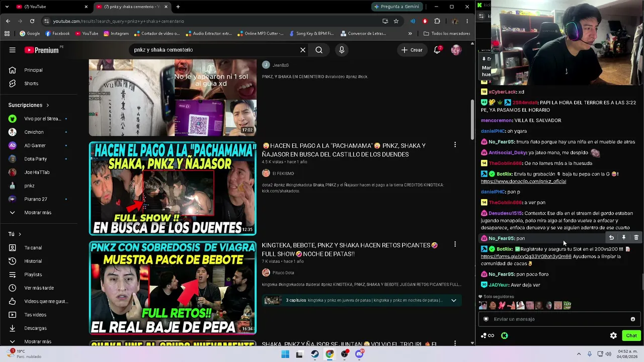Open Chrome apps grid shortcut
Screen dimensions: 644x362
[x=7, y=33]
